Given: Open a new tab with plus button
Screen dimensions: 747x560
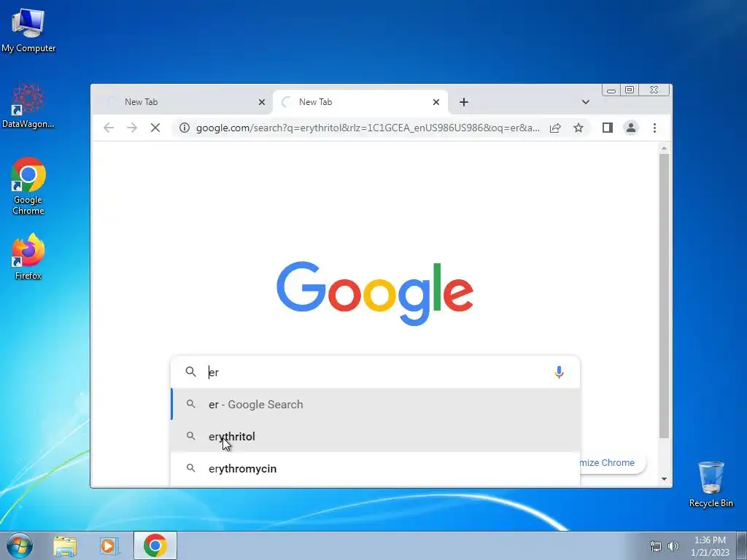Looking at the screenshot, I should click(464, 102).
